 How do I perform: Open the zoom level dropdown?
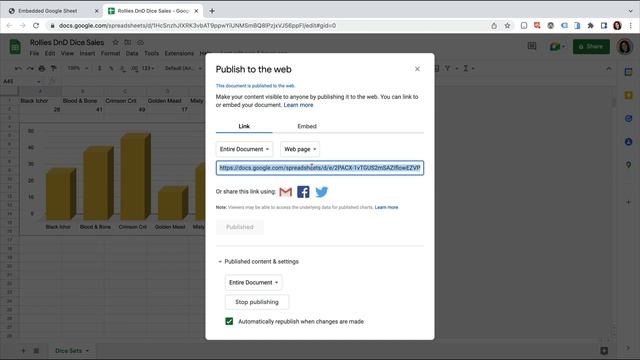pos(78,68)
